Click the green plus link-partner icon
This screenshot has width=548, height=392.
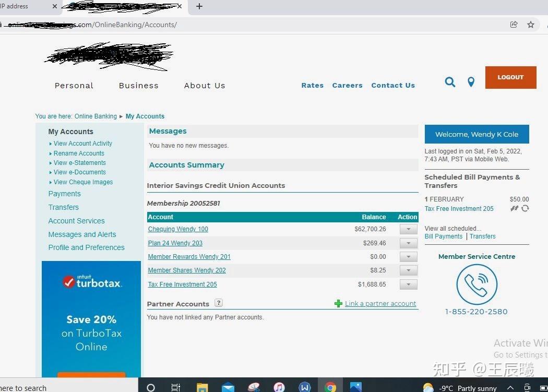pyautogui.click(x=338, y=304)
